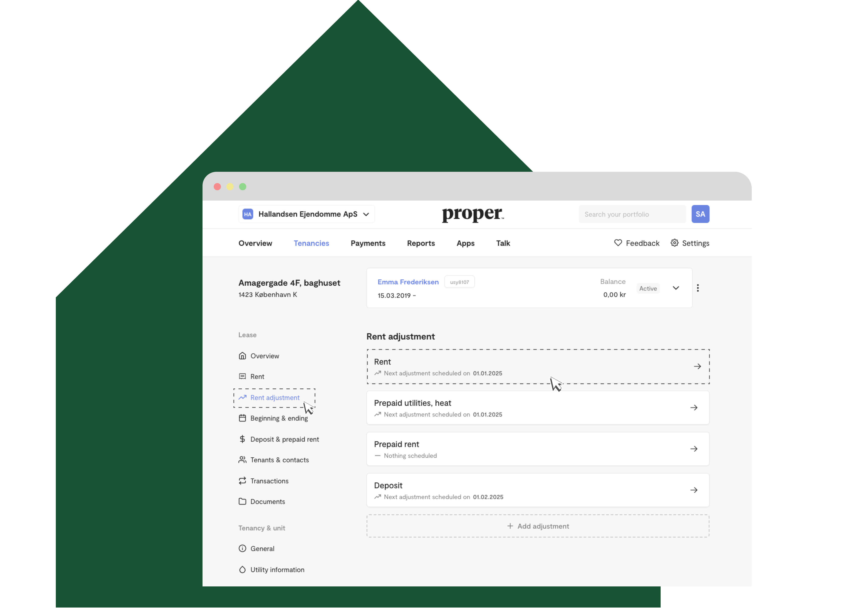Image resolution: width=868 pixels, height=608 pixels.
Task: Click the General info circle icon
Action: click(242, 548)
